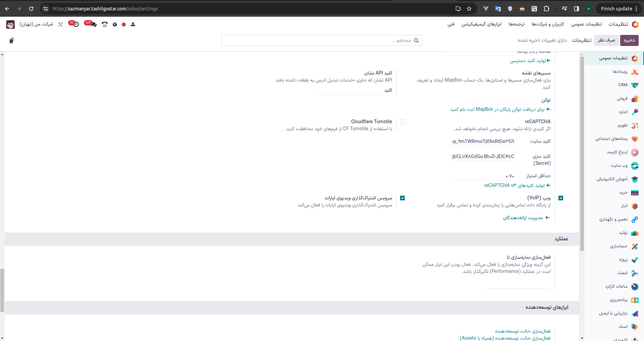This screenshot has width=644, height=341.
Task: Click the browser address bar URL
Action: tap(105, 9)
